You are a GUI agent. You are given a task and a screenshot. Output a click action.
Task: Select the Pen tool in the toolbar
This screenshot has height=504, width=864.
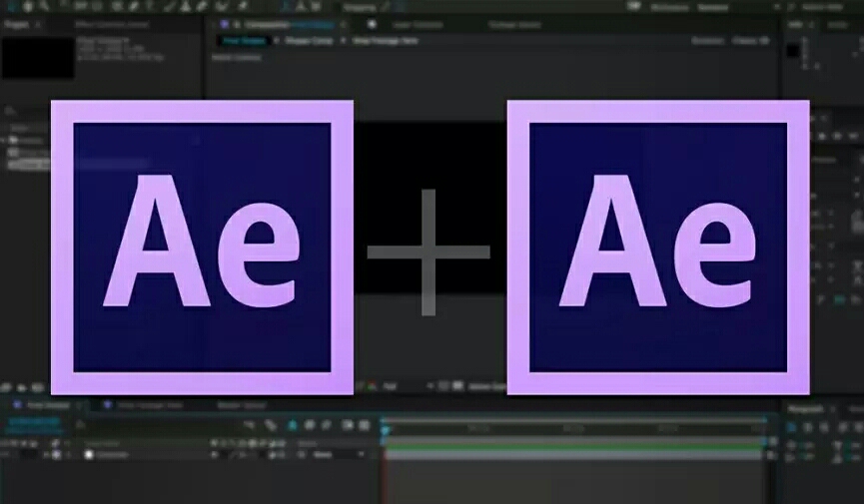132,6
